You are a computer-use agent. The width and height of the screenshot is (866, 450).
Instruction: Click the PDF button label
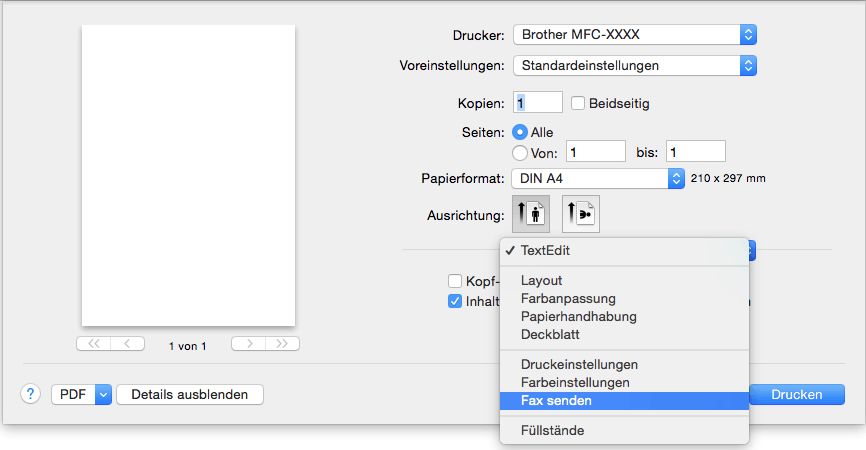coord(73,395)
